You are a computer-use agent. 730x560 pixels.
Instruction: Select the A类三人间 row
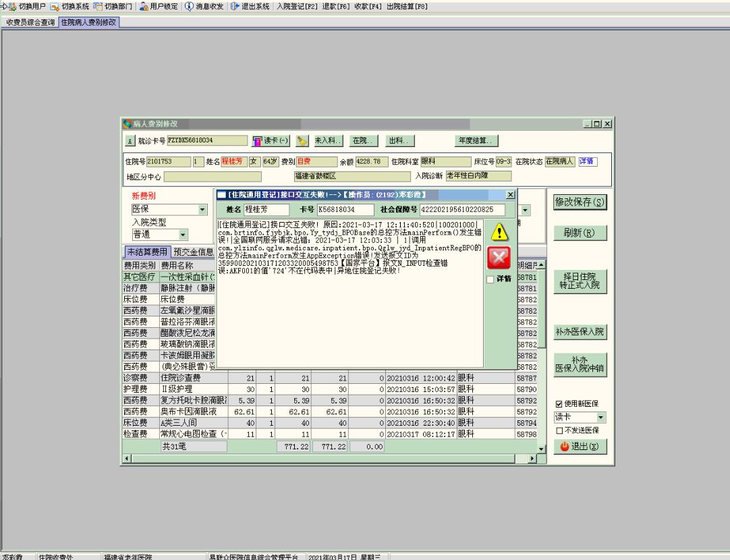(x=330, y=422)
